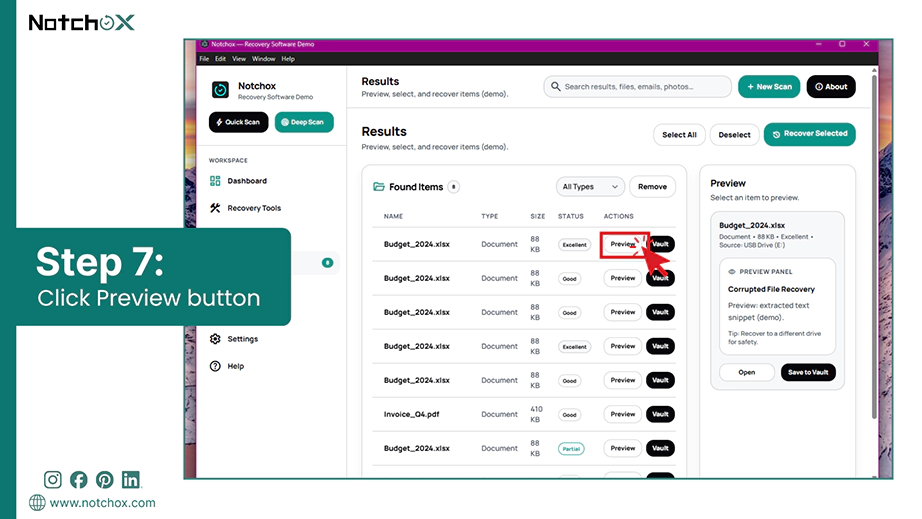Viewport: 922px width, 519px height.
Task: Click the Budget_2024.xlsx title in Preview panel
Action: (x=752, y=225)
